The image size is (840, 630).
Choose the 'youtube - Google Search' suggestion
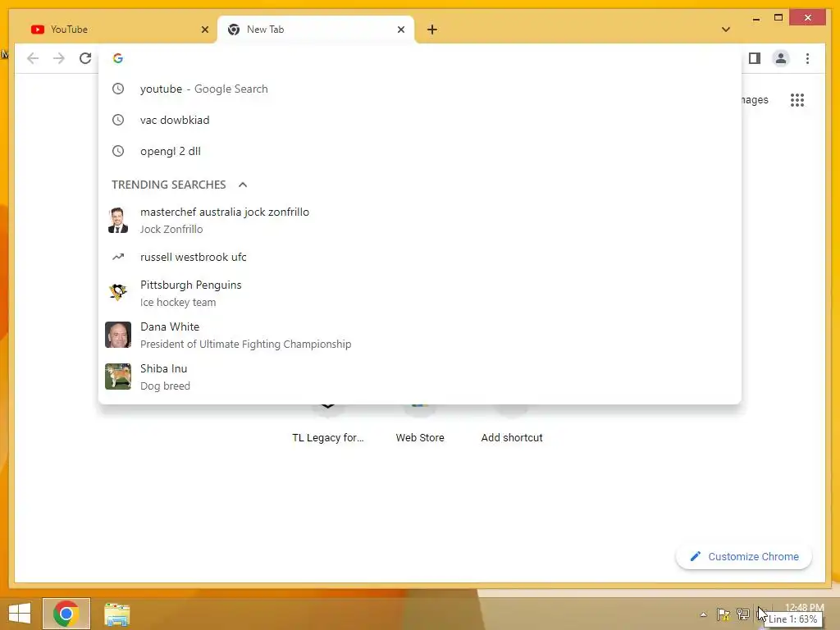pos(420,89)
